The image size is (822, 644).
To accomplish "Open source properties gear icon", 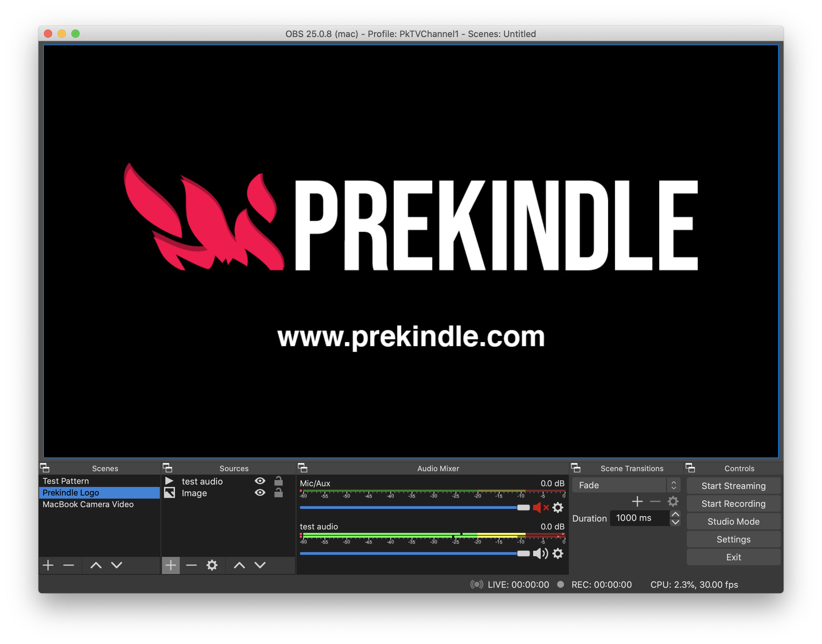I will pos(212,565).
